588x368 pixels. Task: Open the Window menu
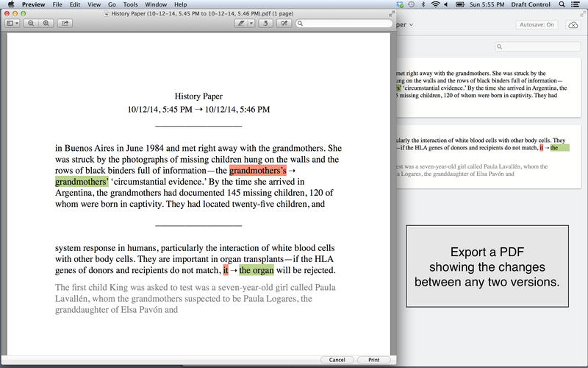156,4
